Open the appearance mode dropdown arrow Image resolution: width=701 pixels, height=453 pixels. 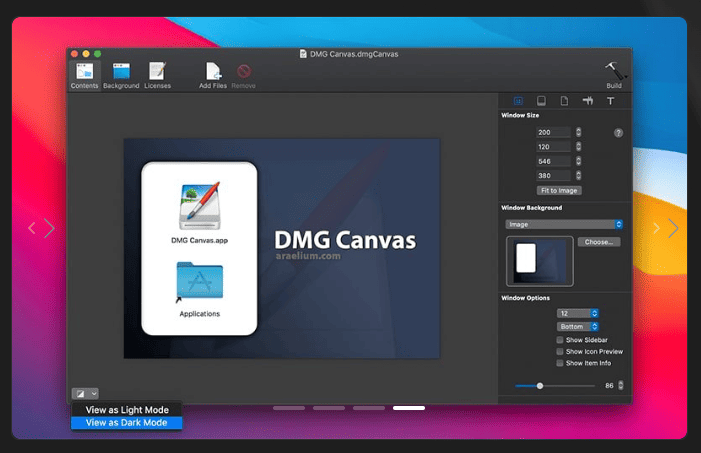tap(94, 394)
